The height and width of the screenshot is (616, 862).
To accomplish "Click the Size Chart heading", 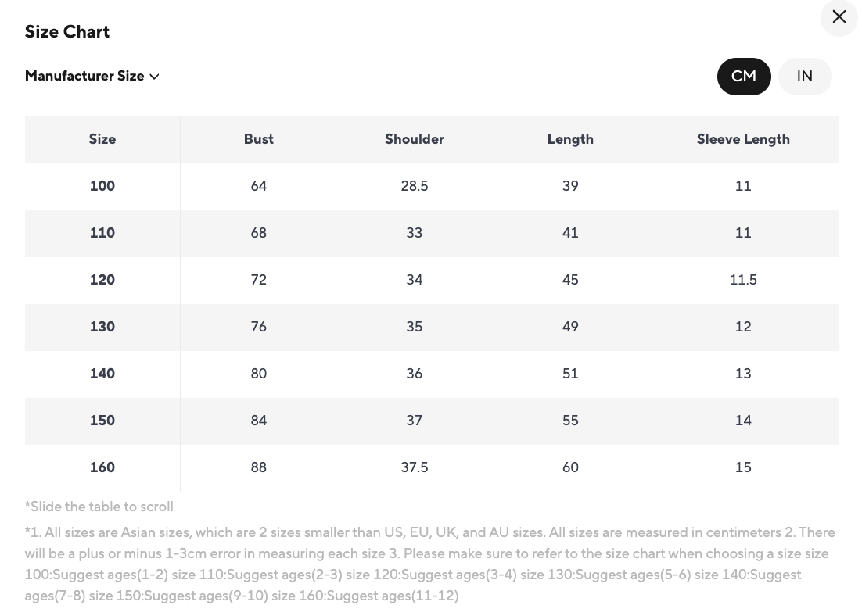I will (67, 32).
